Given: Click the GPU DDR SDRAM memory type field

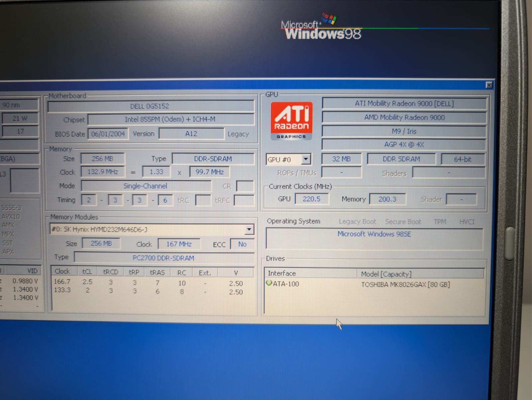Looking at the screenshot, I should pyautogui.click(x=401, y=159).
